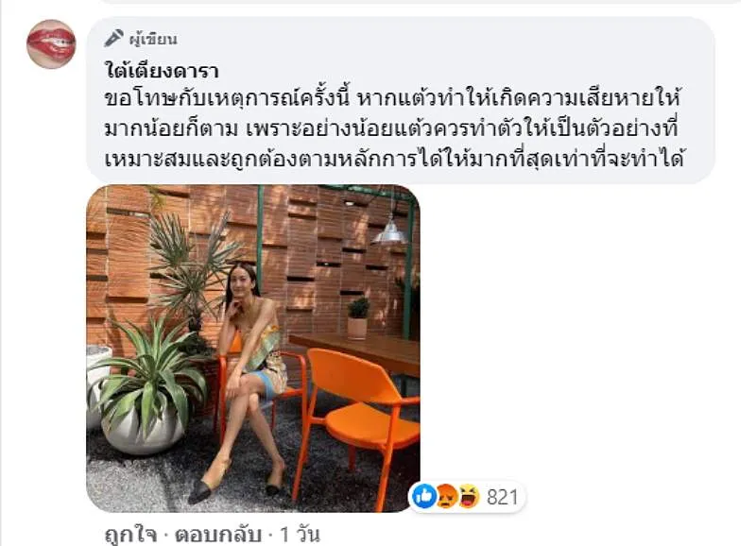Screen dimensions: 756x546
Task: Click the microphone author badge icon
Action: [x=113, y=38]
